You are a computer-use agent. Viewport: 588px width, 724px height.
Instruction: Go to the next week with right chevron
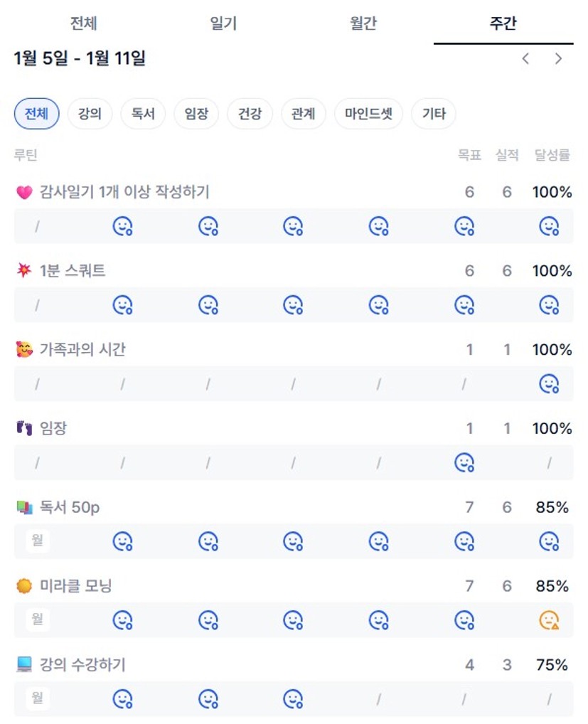559,59
